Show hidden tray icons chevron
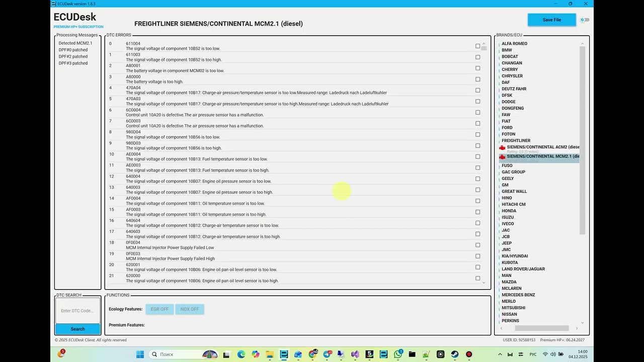Screen dimensions: 644x362 click(x=500, y=354)
